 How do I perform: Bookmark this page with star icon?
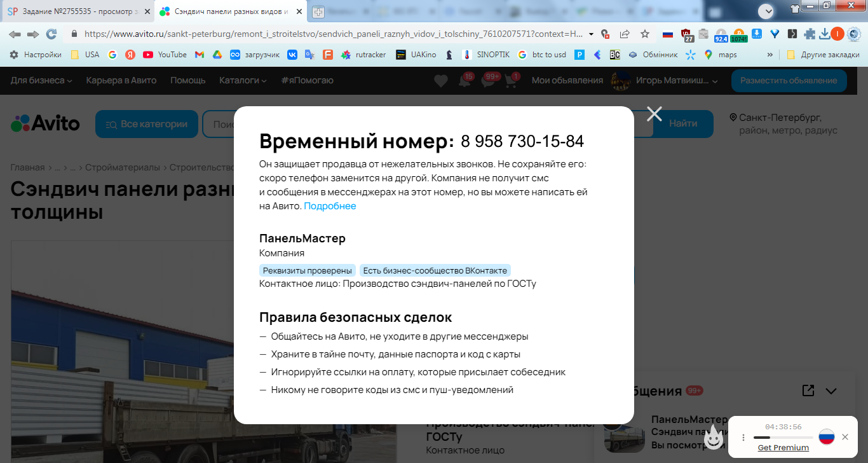tap(645, 34)
